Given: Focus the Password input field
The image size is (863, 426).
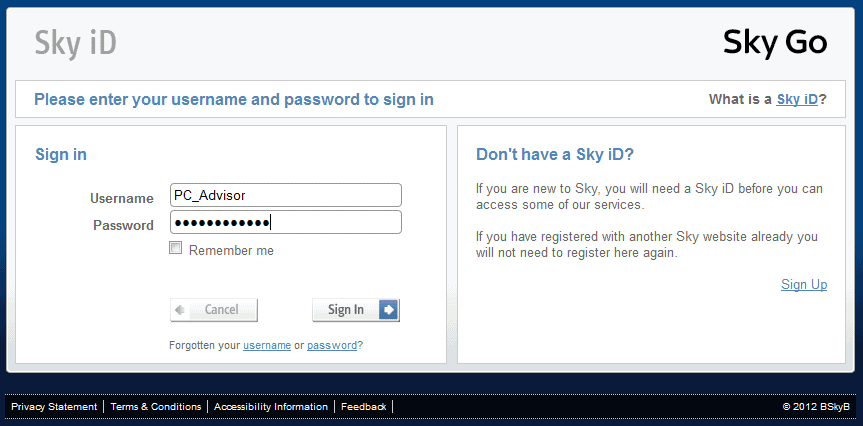Looking at the screenshot, I should click(x=286, y=222).
